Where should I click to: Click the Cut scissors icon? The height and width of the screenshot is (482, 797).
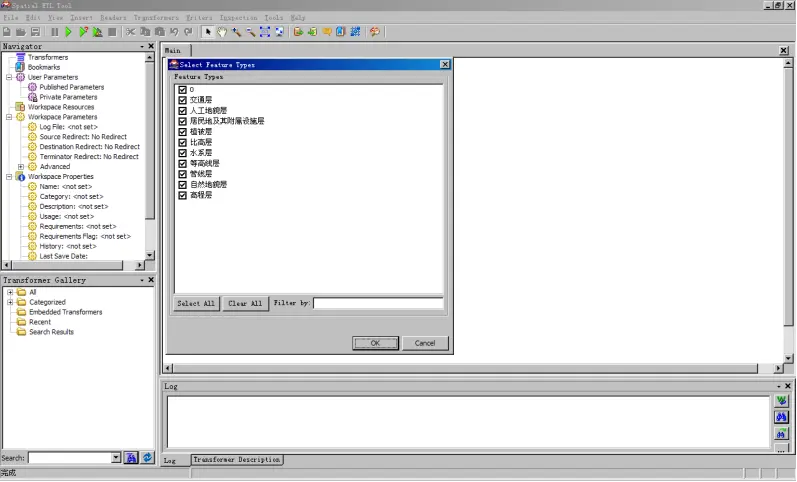pos(131,32)
